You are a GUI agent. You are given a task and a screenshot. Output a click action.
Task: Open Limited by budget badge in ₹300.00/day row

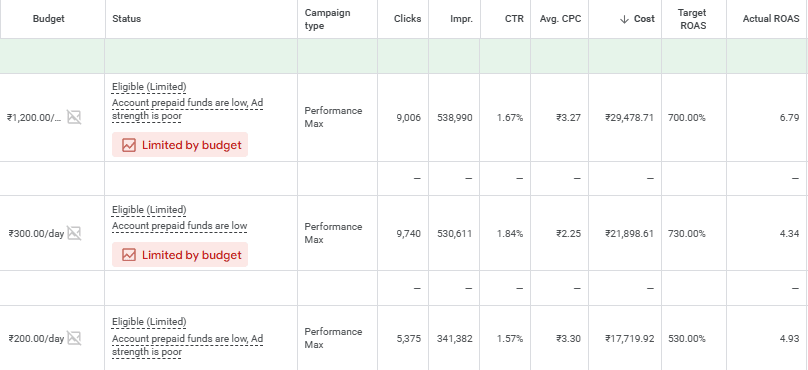point(180,255)
